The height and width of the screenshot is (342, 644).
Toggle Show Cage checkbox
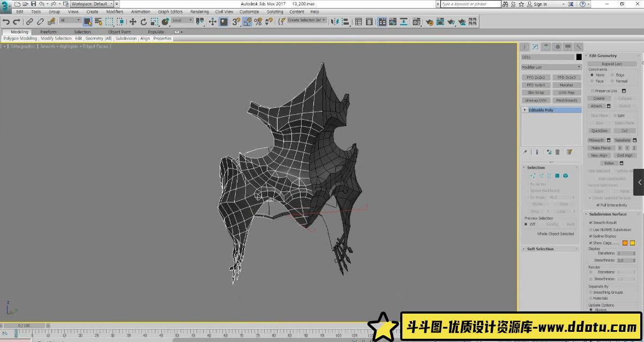click(591, 243)
